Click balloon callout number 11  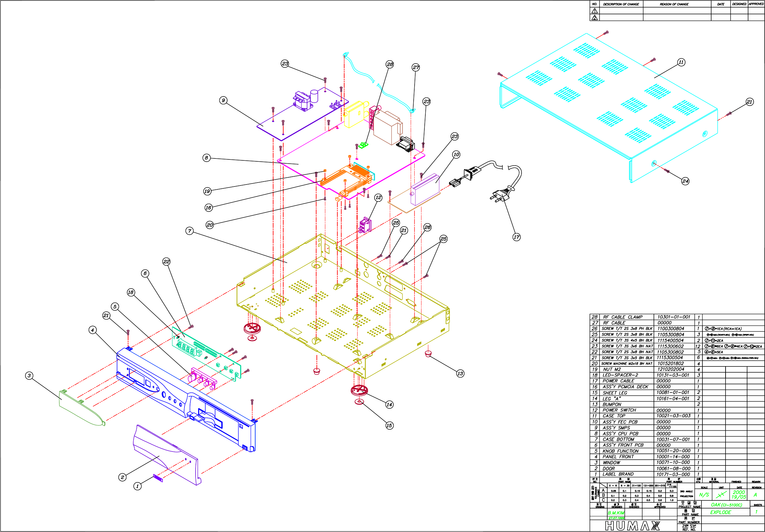[x=681, y=62]
